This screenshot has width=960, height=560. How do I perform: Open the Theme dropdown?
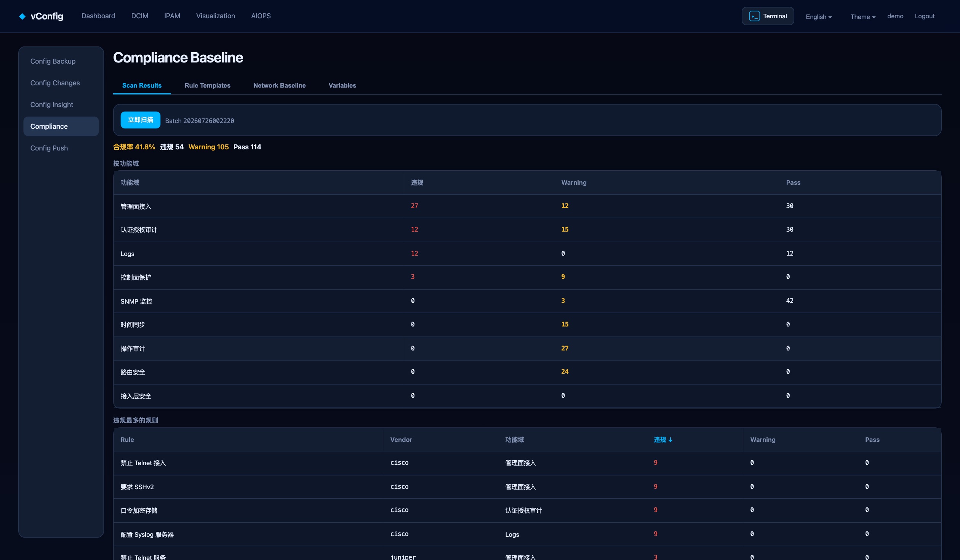[x=862, y=16]
